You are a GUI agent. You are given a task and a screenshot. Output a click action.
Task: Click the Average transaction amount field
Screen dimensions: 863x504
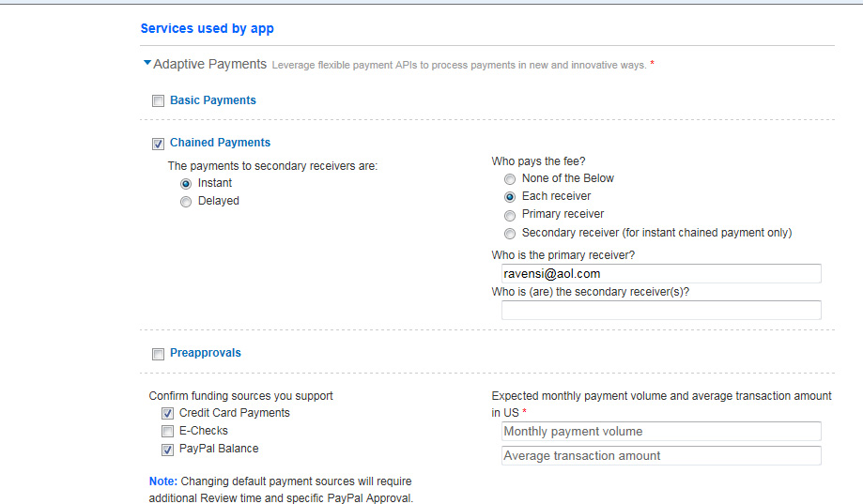pyautogui.click(x=661, y=456)
